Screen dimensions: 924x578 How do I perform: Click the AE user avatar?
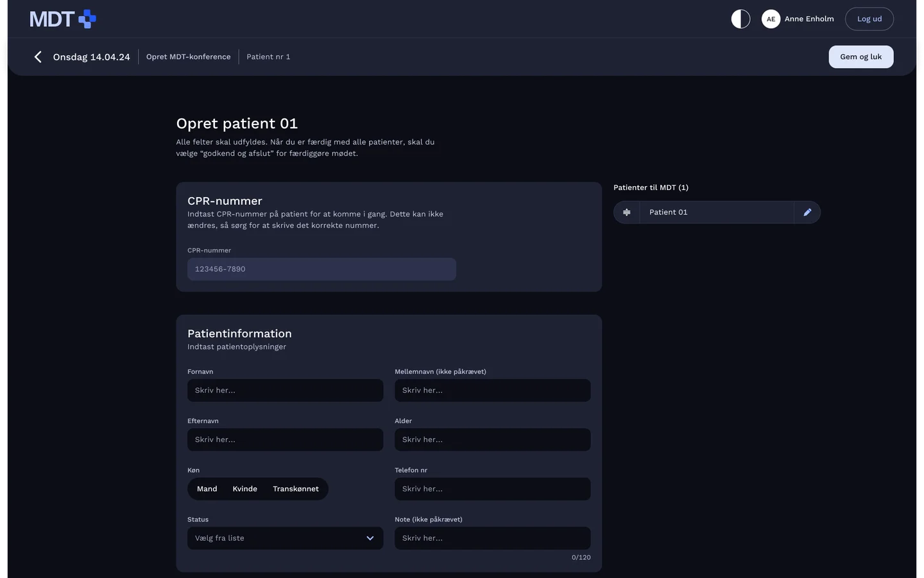(771, 19)
